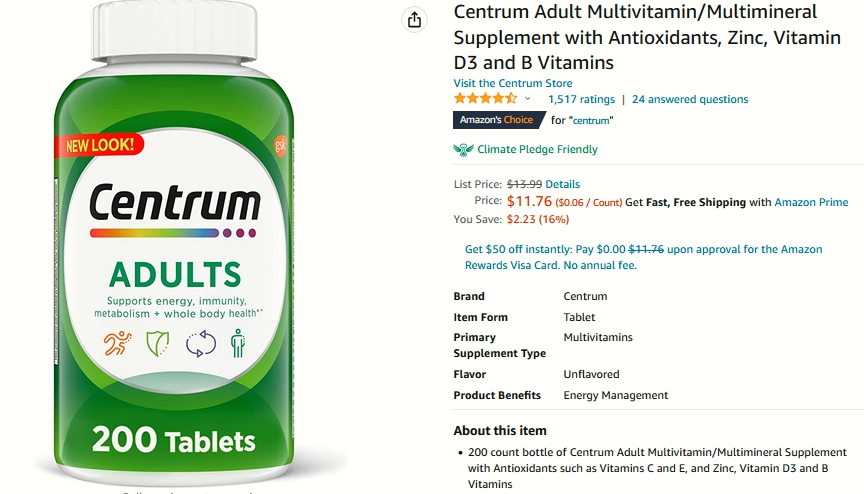This screenshot has width=864, height=494.
Task: Click the NEW LOOK! red banner on bottle
Action: (99, 145)
